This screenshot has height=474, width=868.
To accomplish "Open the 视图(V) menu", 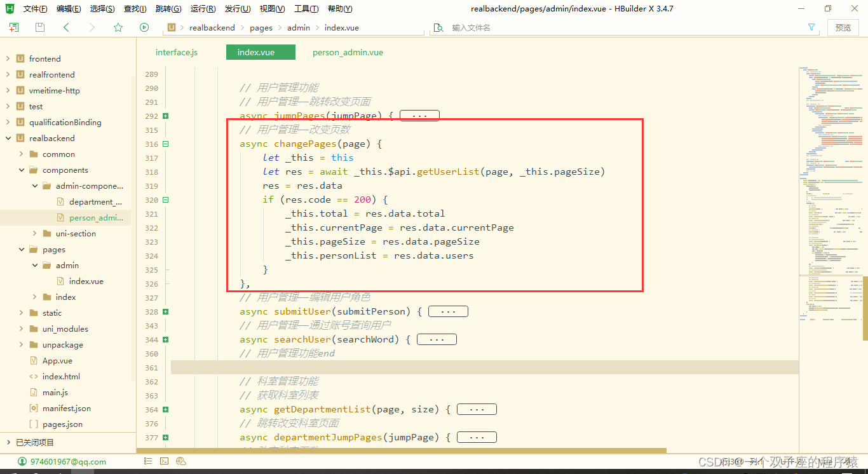I will pos(272,9).
